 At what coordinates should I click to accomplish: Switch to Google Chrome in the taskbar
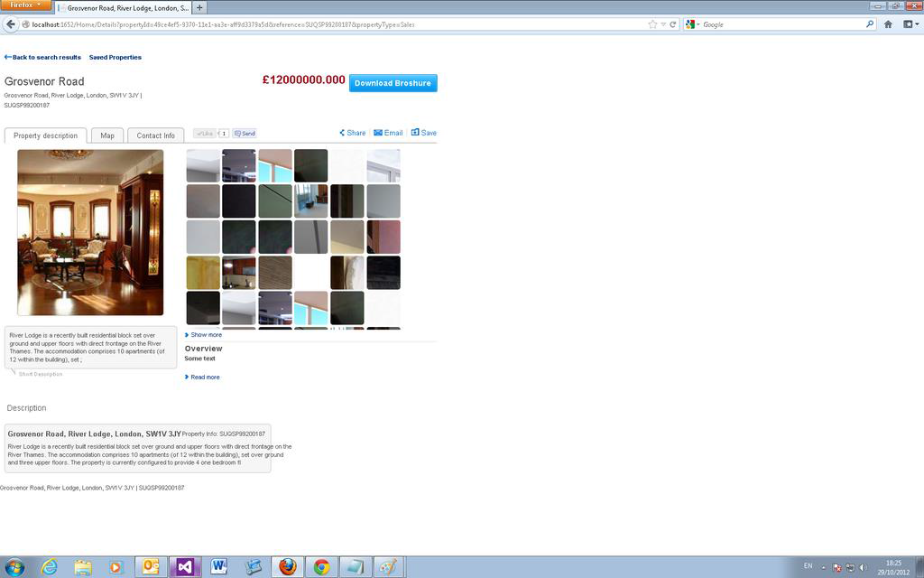[x=322, y=567]
